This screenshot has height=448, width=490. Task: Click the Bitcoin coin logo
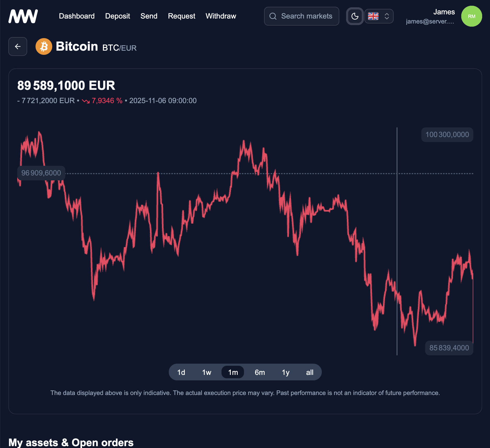click(x=44, y=46)
